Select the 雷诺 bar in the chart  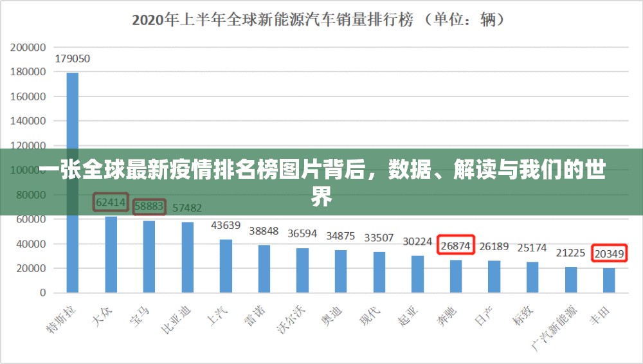(x=264, y=269)
